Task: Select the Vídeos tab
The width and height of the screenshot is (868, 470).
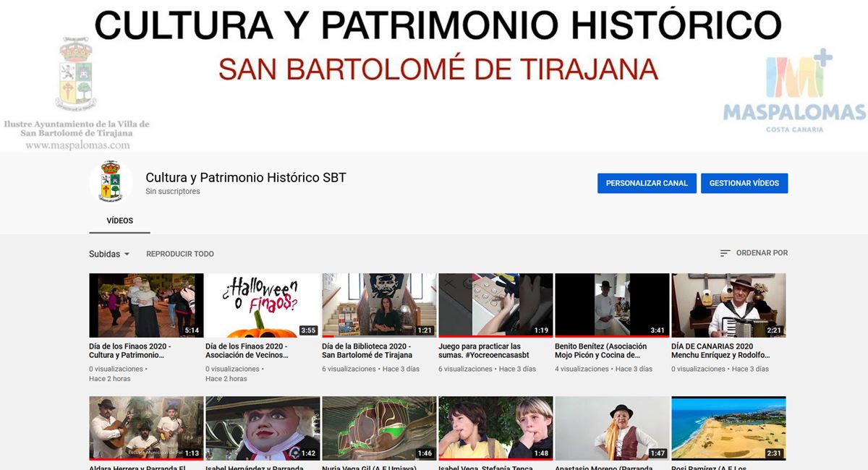Action: (x=119, y=221)
